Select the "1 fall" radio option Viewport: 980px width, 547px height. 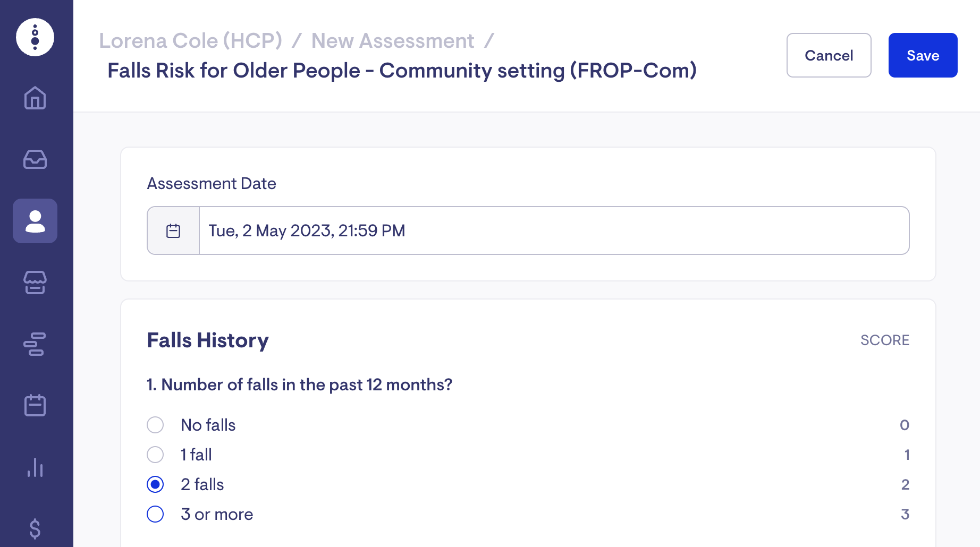[x=155, y=455]
